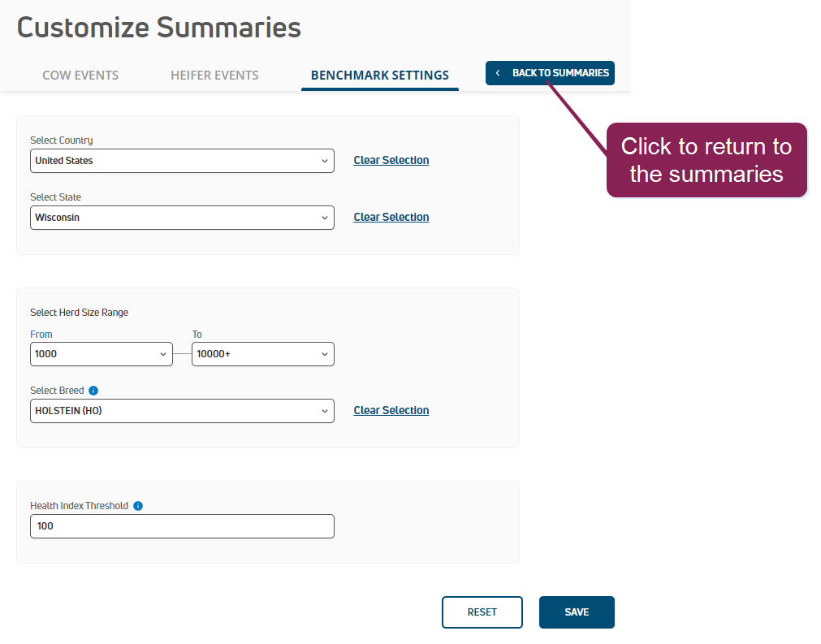821x644 pixels.
Task: Switch to the Heifer Events tab
Action: (x=214, y=76)
